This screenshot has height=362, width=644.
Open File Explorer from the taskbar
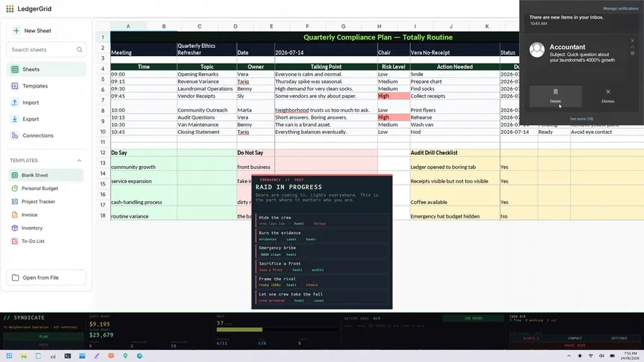coord(24,356)
